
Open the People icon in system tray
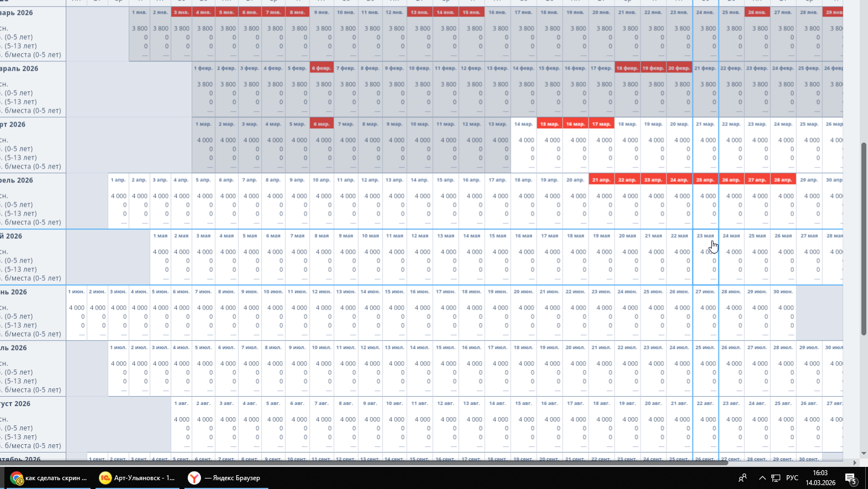tap(743, 478)
